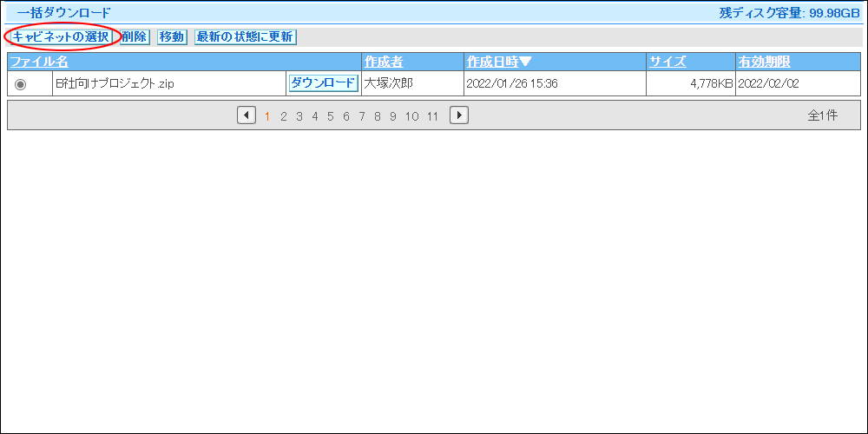The width and height of the screenshot is (868, 434).
Task: Click the file size 4,778KB
Action: (712, 84)
